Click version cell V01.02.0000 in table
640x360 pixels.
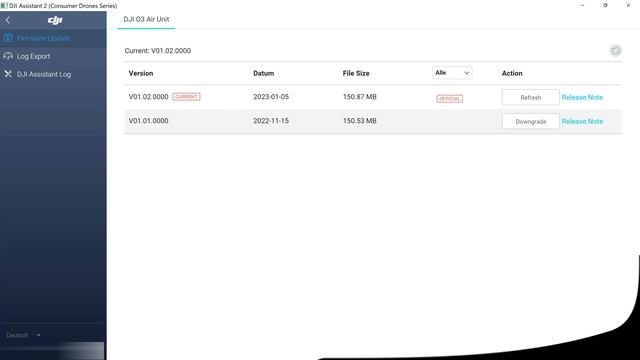[x=148, y=97]
